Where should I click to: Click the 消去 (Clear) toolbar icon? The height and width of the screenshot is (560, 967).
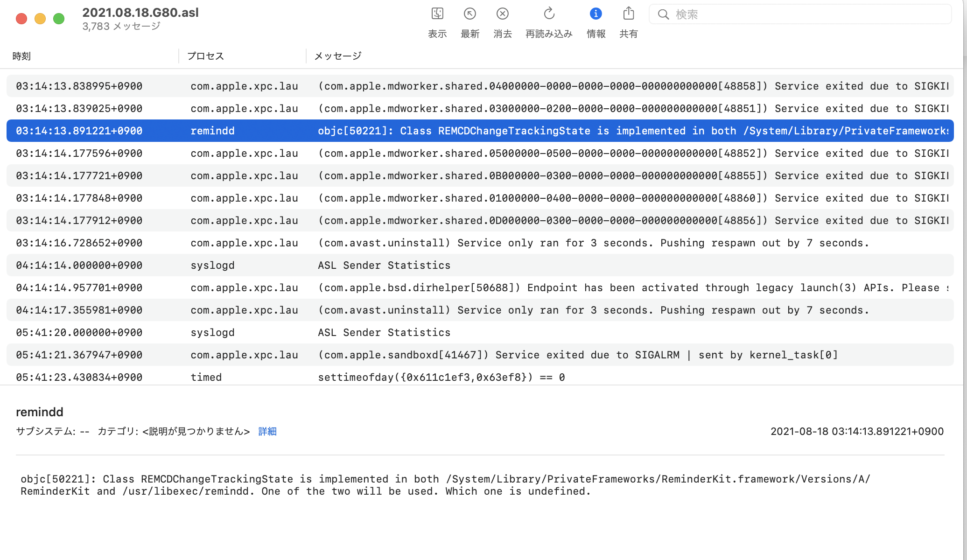[502, 14]
